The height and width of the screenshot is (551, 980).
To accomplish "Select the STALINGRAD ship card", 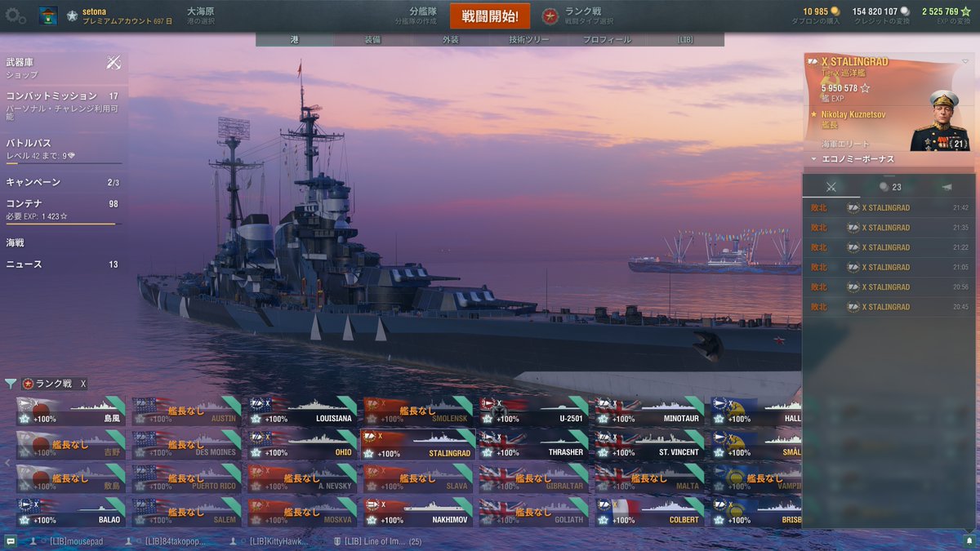I will point(417,445).
